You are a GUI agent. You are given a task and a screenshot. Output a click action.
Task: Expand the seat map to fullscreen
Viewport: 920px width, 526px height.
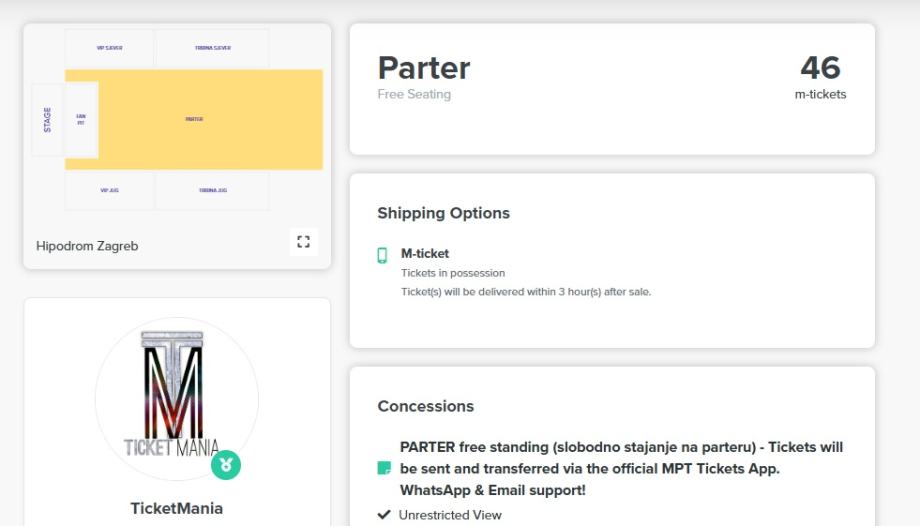coord(304,243)
